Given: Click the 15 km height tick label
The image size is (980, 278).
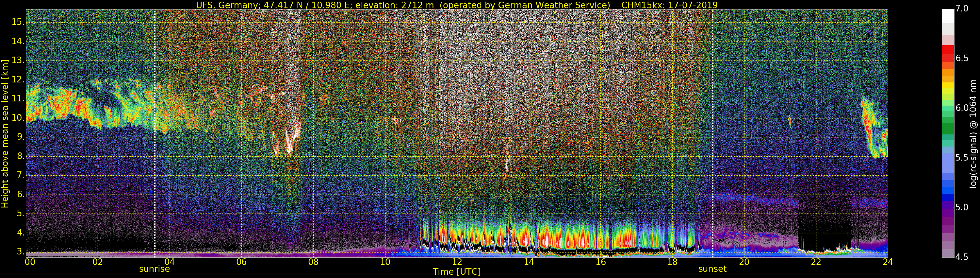Looking at the screenshot, I should [18, 22].
